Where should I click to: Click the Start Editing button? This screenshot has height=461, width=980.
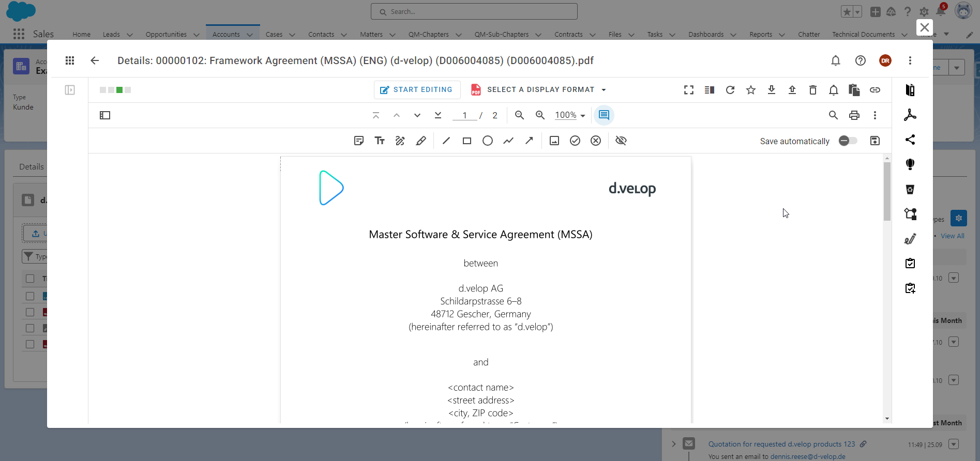[x=416, y=90]
